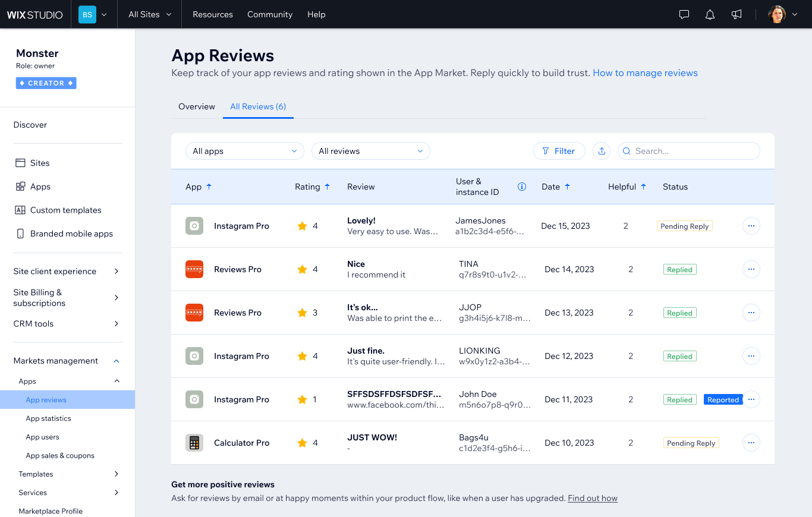This screenshot has height=517, width=812.
Task: Click Discover in sidebar
Action: pyautogui.click(x=30, y=125)
